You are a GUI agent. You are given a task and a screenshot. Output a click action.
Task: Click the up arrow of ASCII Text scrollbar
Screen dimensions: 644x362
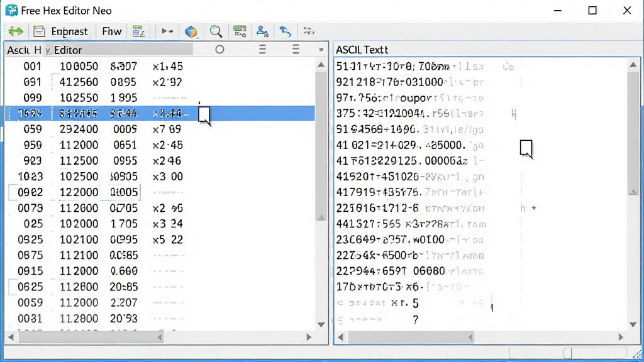click(x=633, y=65)
